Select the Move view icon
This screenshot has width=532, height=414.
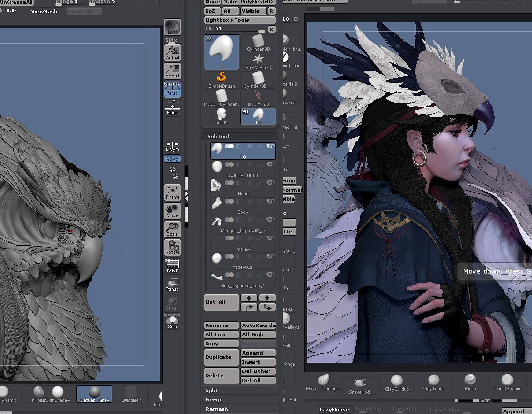[172, 211]
